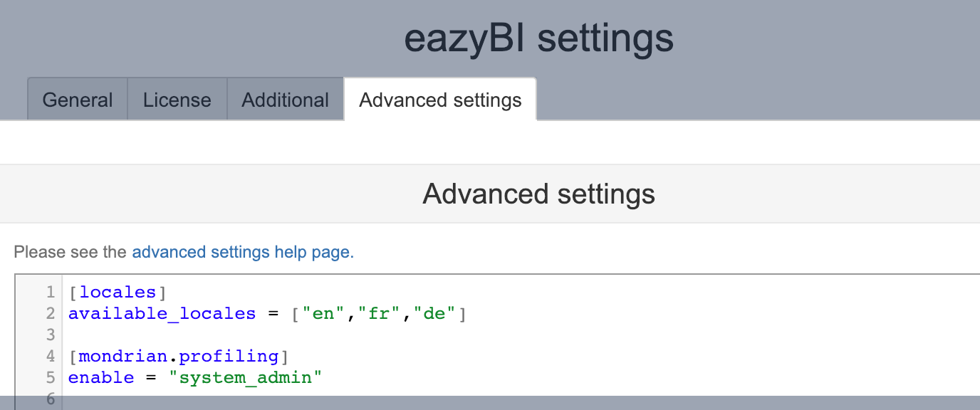Image resolution: width=980 pixels, height=410 pixels.
Task: Place cursor on the [locales] line
Action: click(118, 292)
